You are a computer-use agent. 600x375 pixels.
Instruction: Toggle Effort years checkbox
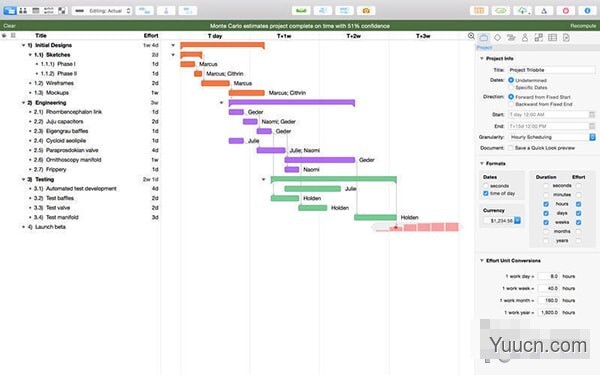(579, 241)
